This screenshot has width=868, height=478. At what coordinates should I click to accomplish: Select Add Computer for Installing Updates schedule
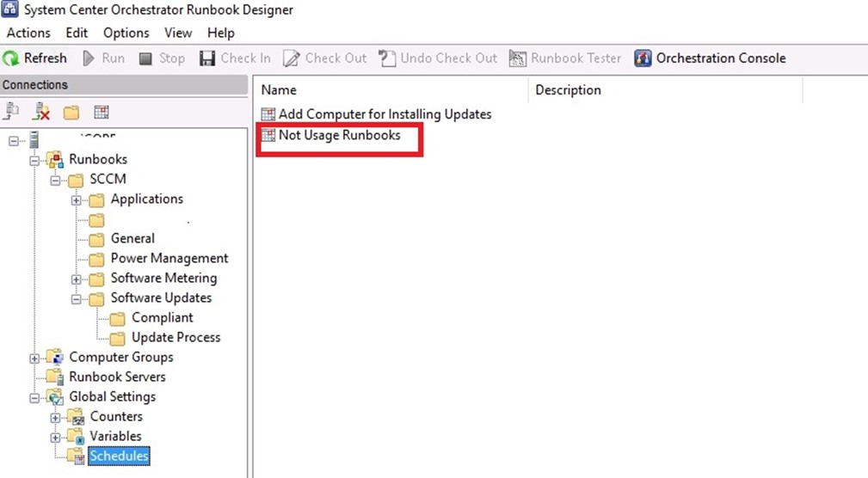coord(385,114)
